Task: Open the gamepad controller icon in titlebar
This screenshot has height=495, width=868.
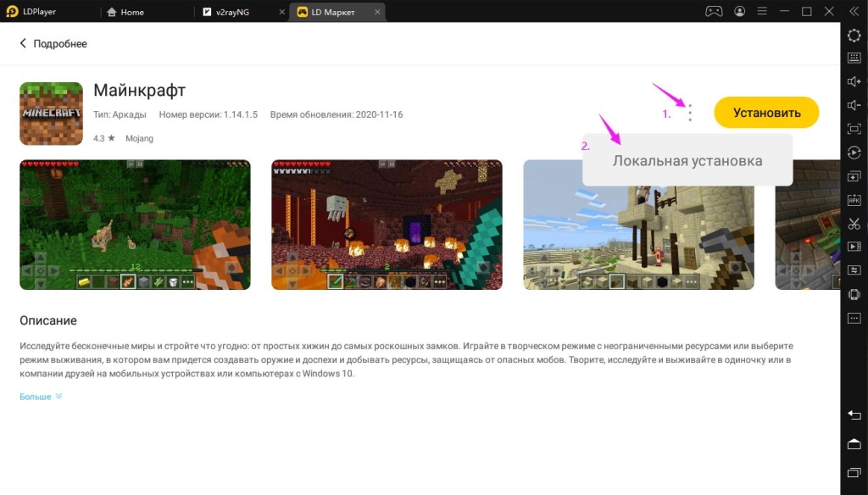Action: click(x=714, y=11)
